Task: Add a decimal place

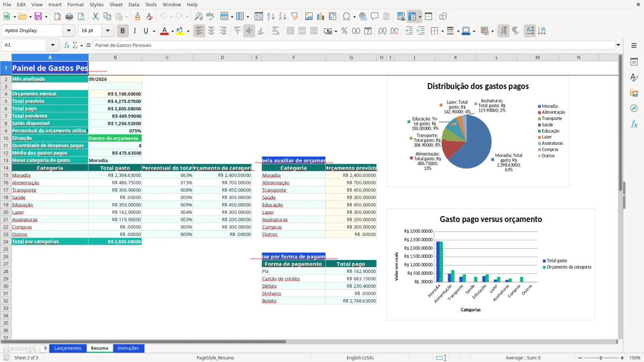Action: pos(382,31)
